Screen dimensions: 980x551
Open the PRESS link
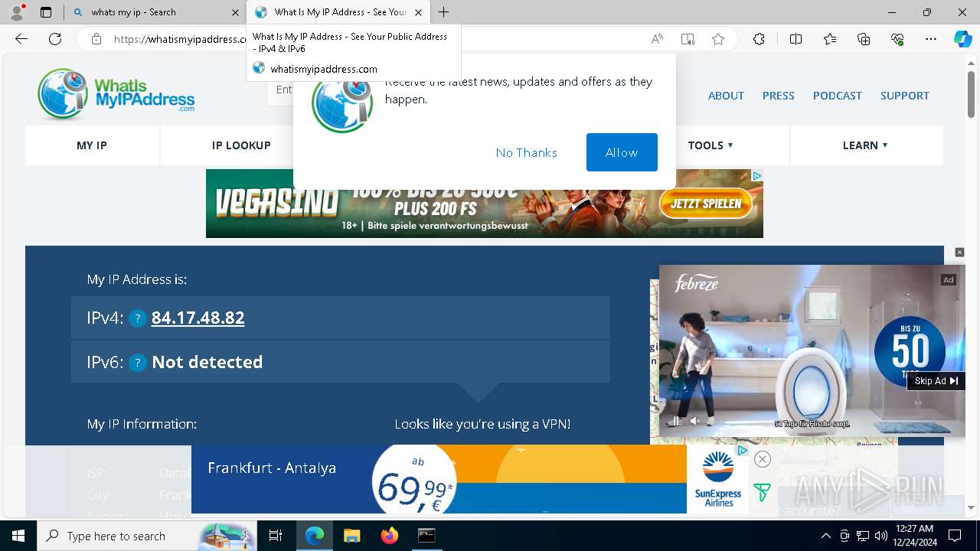click(x=778, y=96)
